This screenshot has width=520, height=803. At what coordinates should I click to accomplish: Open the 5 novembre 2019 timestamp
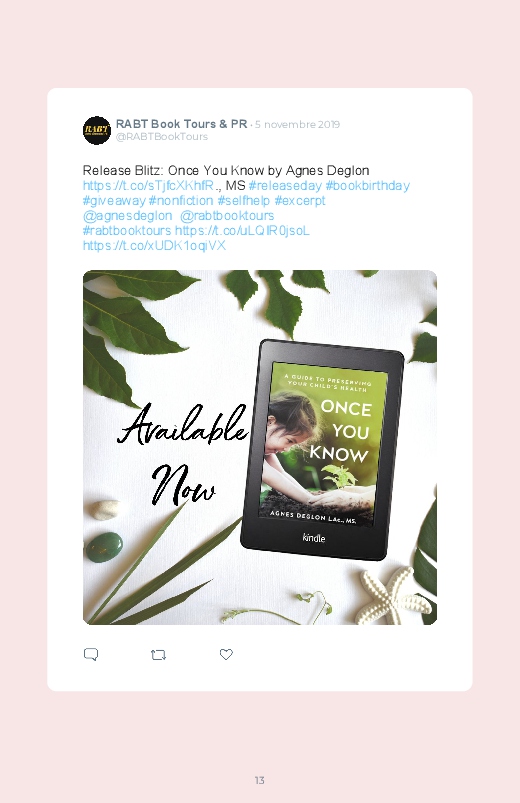297,124
